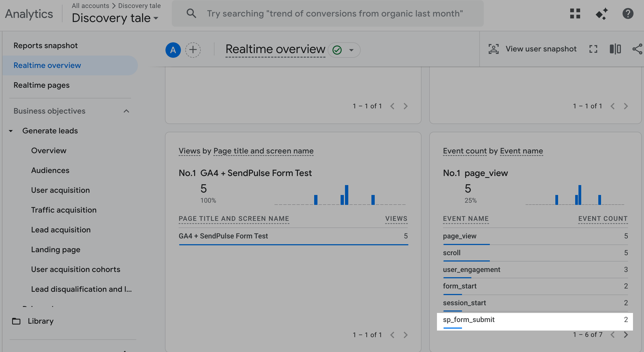Click the AI insights sparkle icon
Viewport: 644px width, 352px height.
602,13
